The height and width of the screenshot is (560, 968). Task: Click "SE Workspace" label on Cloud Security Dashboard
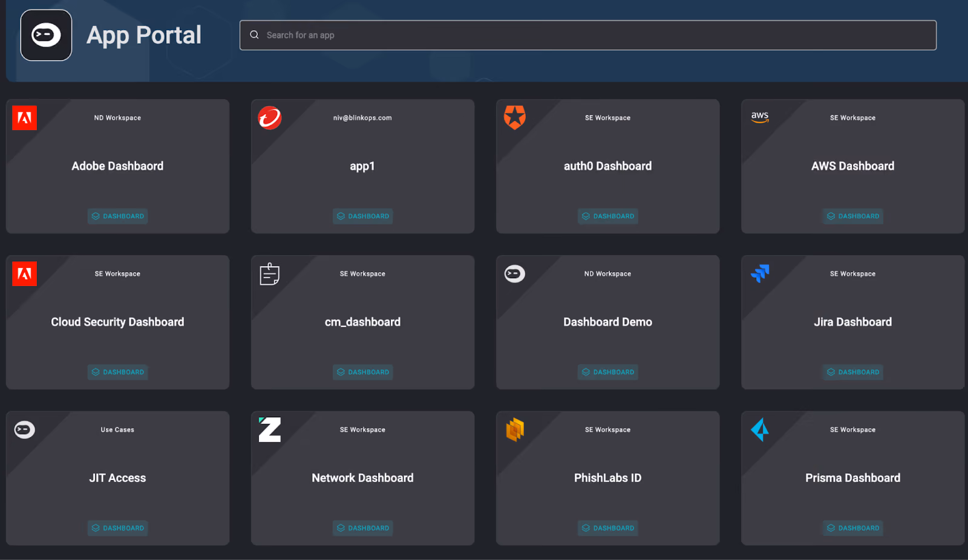point(117,274)
